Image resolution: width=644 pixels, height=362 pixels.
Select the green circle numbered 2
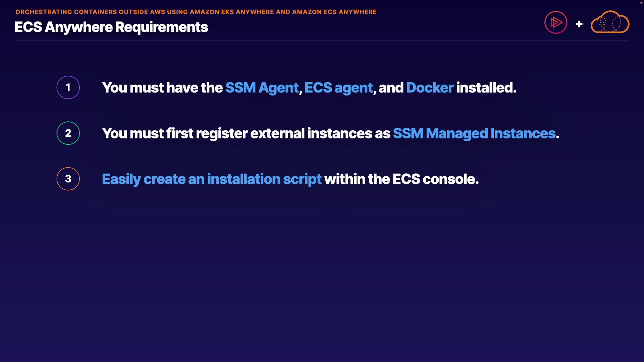point(68,133)
